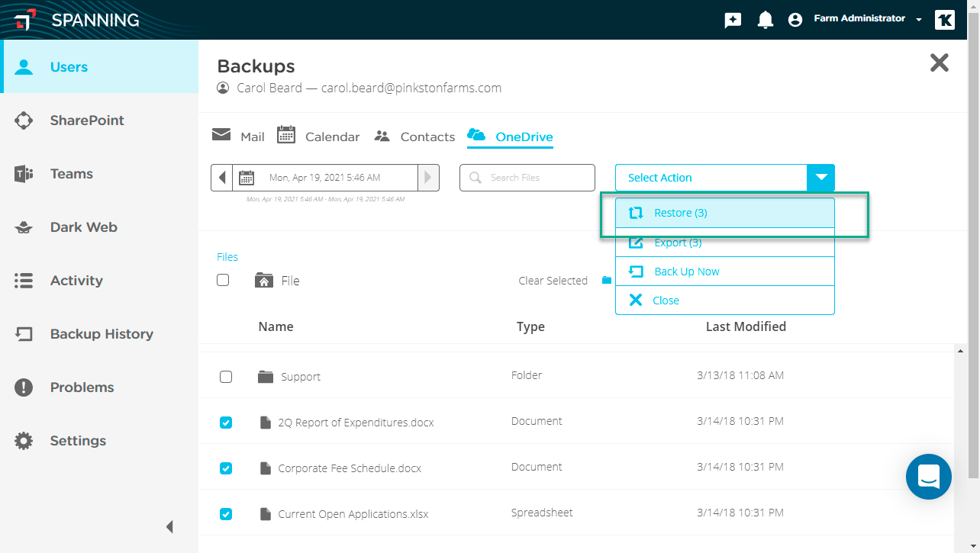
Task: Open the Users section
Action: 99,66
